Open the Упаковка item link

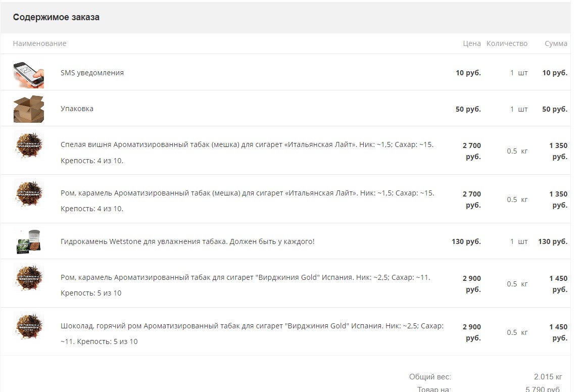point(77,109)
